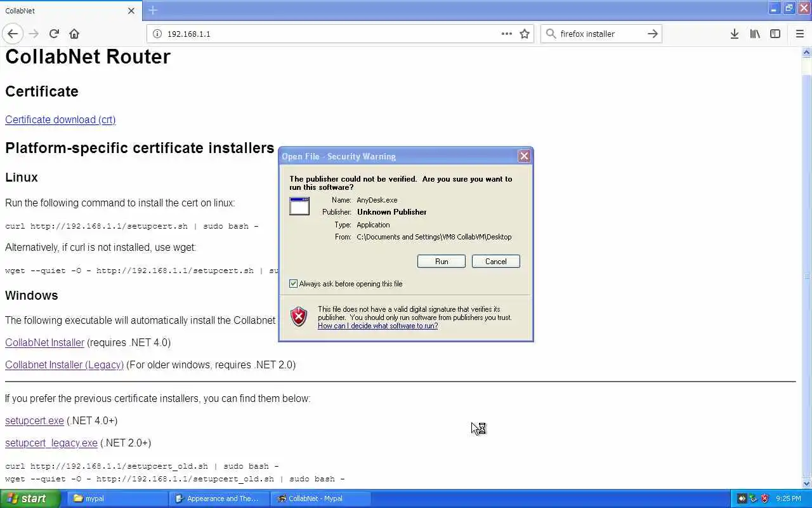Download setupcert.exe
Screen dimensions: 812x508
click(34, 420)
